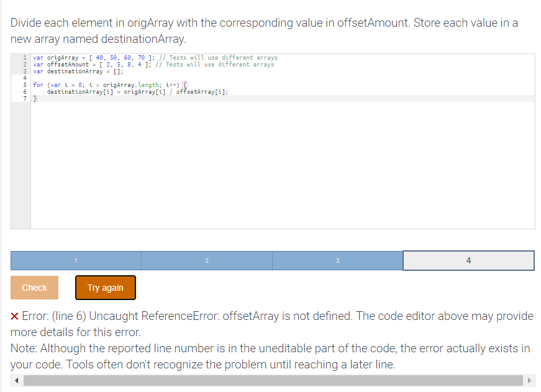Click the Check button
The image size is (541, 392).
coord(34,287)
